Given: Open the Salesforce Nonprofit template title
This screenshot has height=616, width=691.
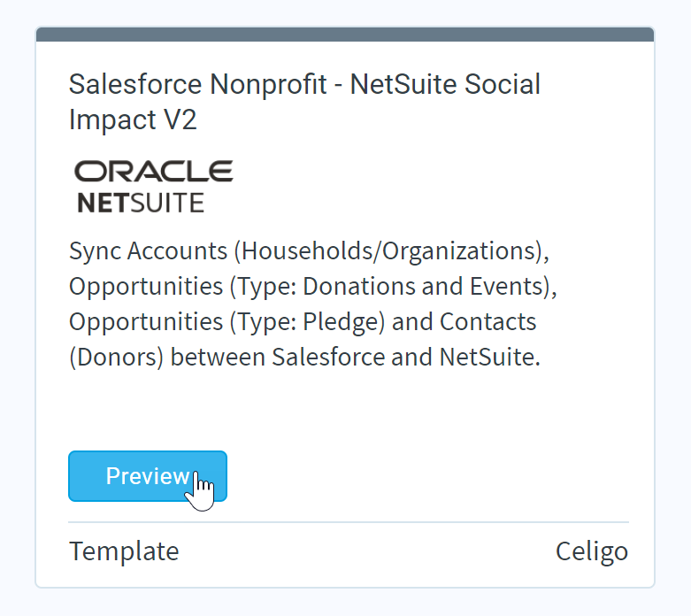Looking at the screenshot, I should (304, 102).
